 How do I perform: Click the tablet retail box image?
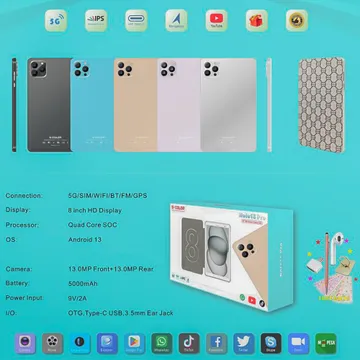point(232,257)
